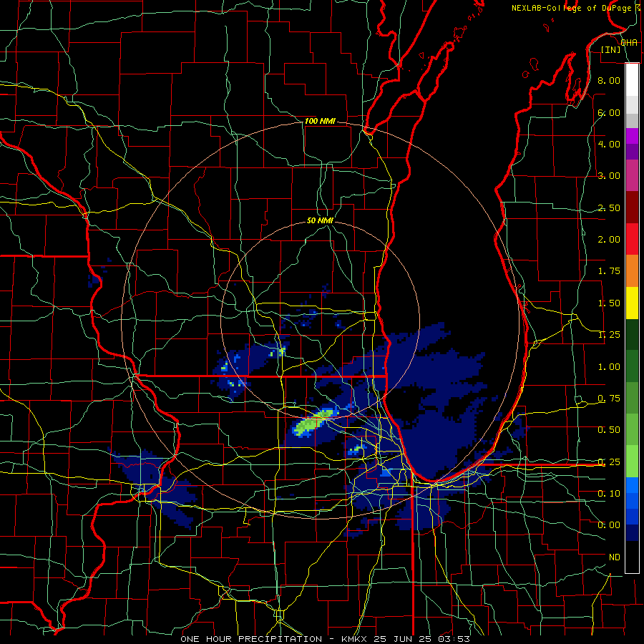Click the 100 NMI range ring label
Screen dimensions: 644x644
[320, 121]
